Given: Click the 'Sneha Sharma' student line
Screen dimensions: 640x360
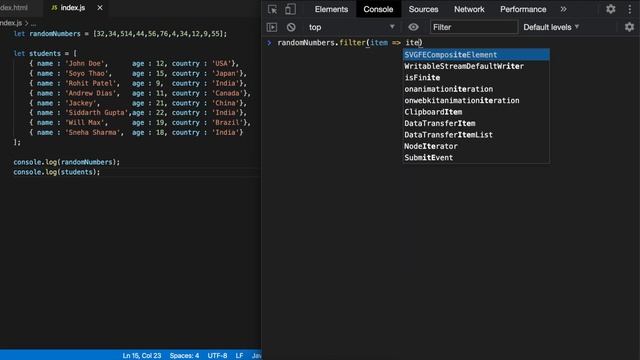Looking at the screenshot, I should coord(136,132).
